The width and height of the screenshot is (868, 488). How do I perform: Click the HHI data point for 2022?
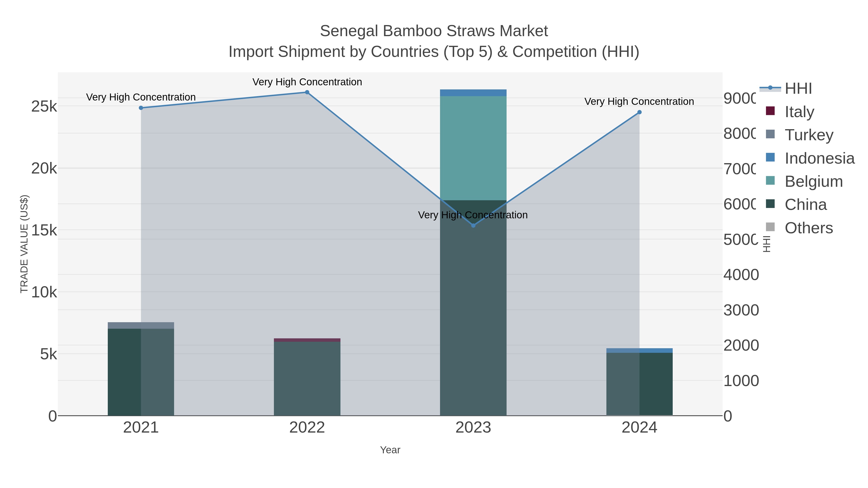coord(307,92)
